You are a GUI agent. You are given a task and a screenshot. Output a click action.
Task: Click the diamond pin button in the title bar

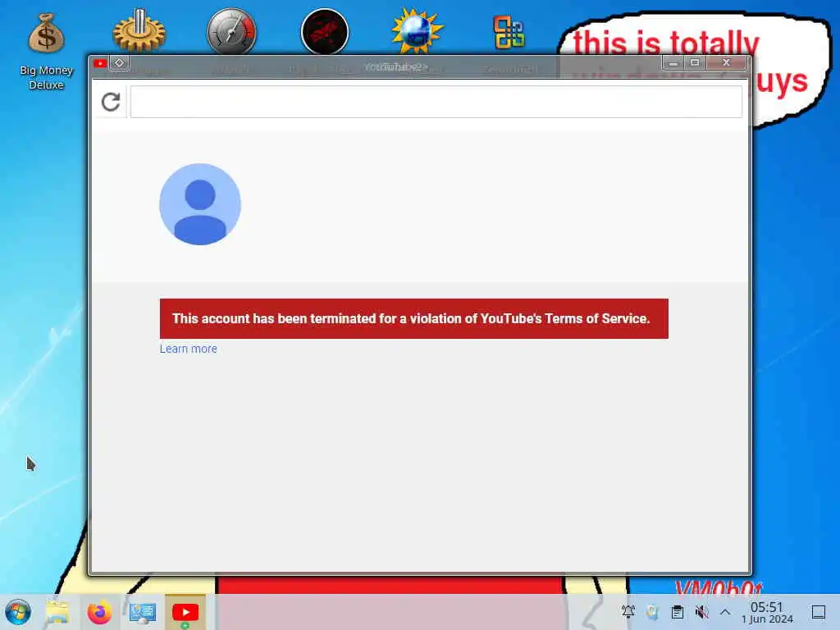click(x=119, y=63)
